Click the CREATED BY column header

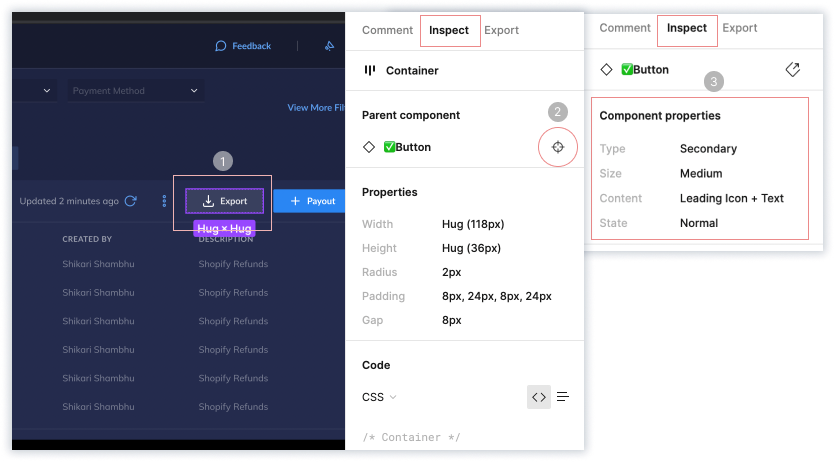pyautogui.click(x=87, y=239)
